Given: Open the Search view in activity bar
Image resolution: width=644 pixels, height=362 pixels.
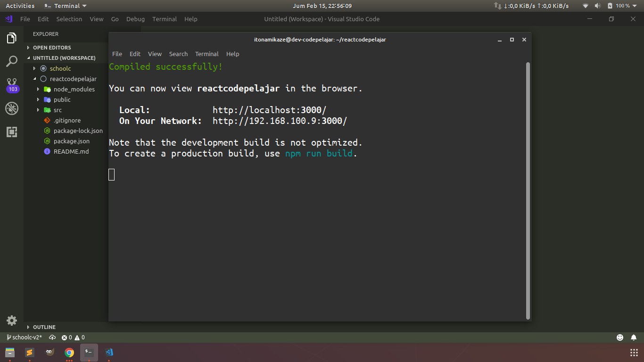Looking at the screenshot, I should click(12, 61).
